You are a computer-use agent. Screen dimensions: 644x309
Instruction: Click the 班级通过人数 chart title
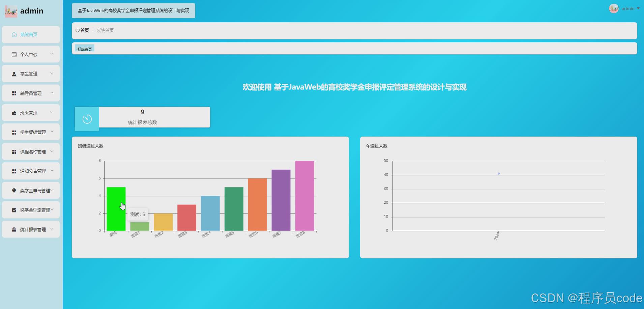click(91, 146)
